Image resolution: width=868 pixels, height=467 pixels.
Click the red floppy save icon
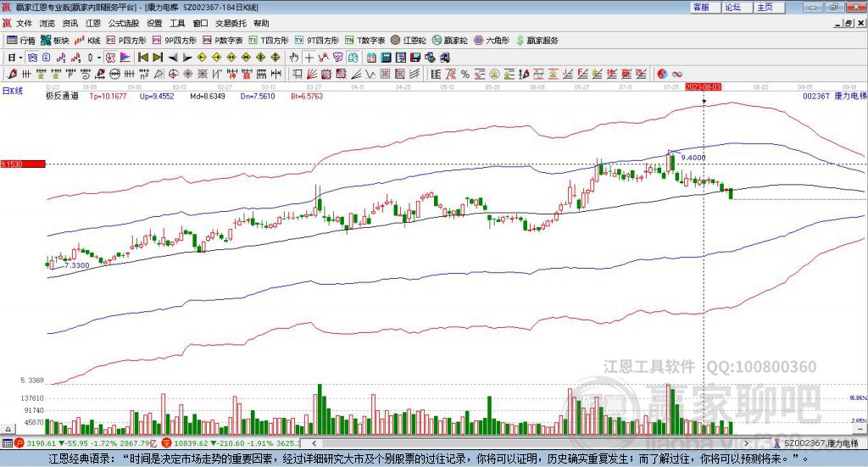(x=415, y=58)
